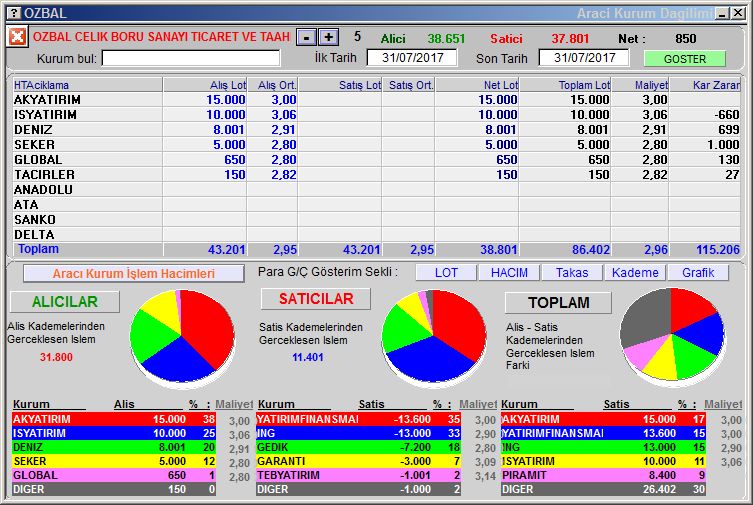753x505 pixels.
Task: Click the Kurum bul search field
Action: 191,59
